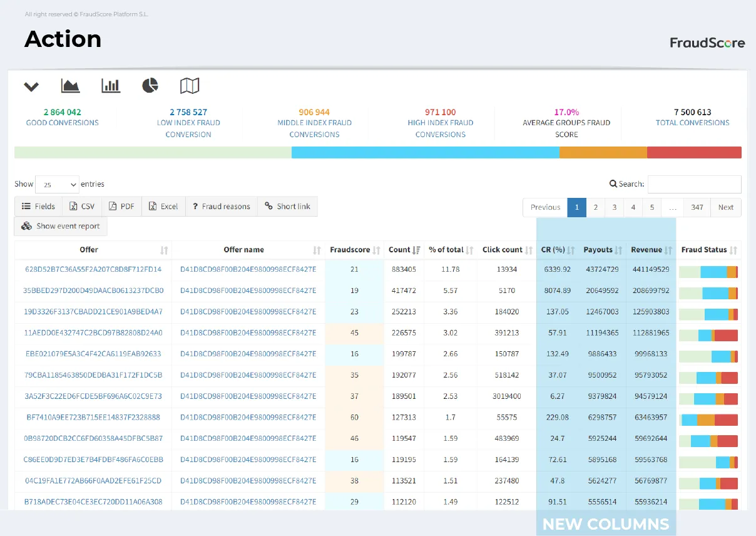Jump to last page 347
Image resolution: width=756 pixels, height=536 pixels.
[697, 207]
